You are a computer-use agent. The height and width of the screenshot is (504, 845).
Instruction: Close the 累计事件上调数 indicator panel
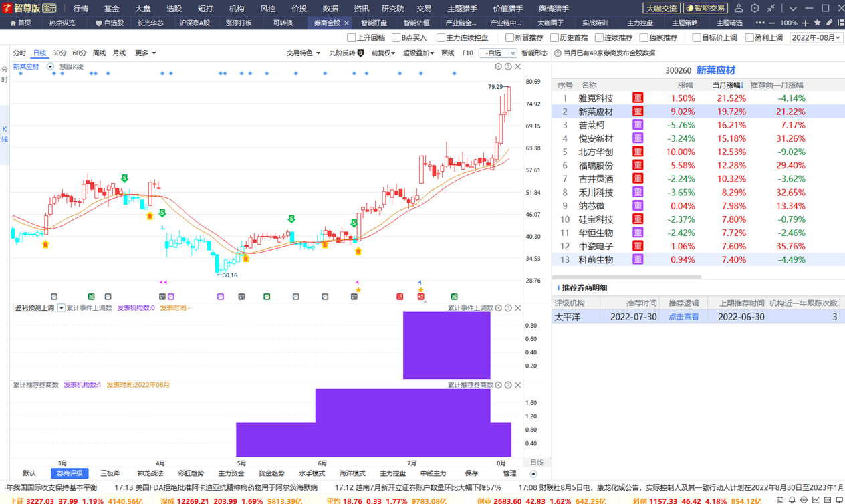coord(518,308)
